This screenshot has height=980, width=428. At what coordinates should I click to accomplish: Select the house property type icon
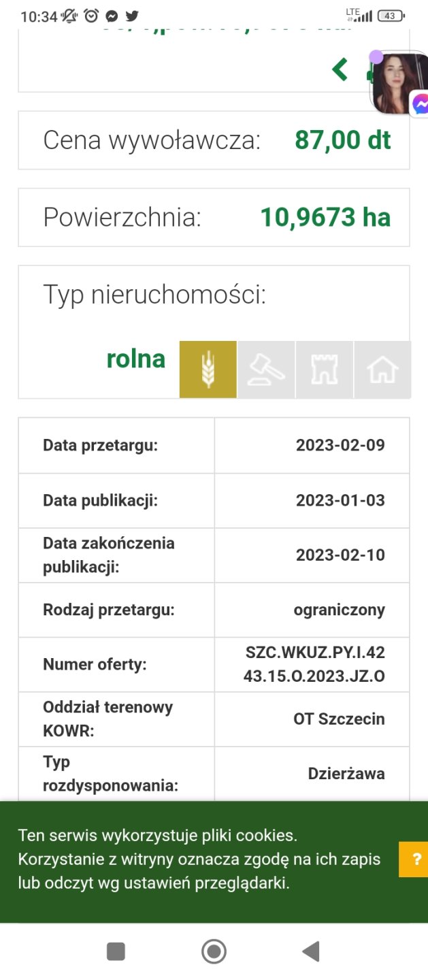(x=382, y=370)
